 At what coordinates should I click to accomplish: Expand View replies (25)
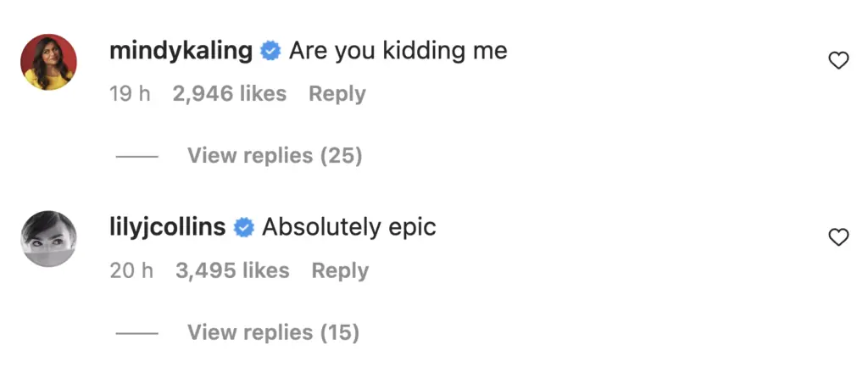275,156
